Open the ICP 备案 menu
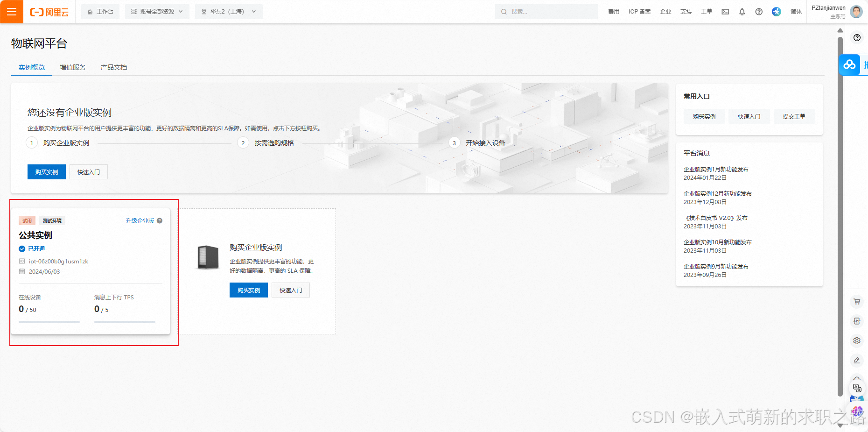868x432 pixels. (639, 12)
